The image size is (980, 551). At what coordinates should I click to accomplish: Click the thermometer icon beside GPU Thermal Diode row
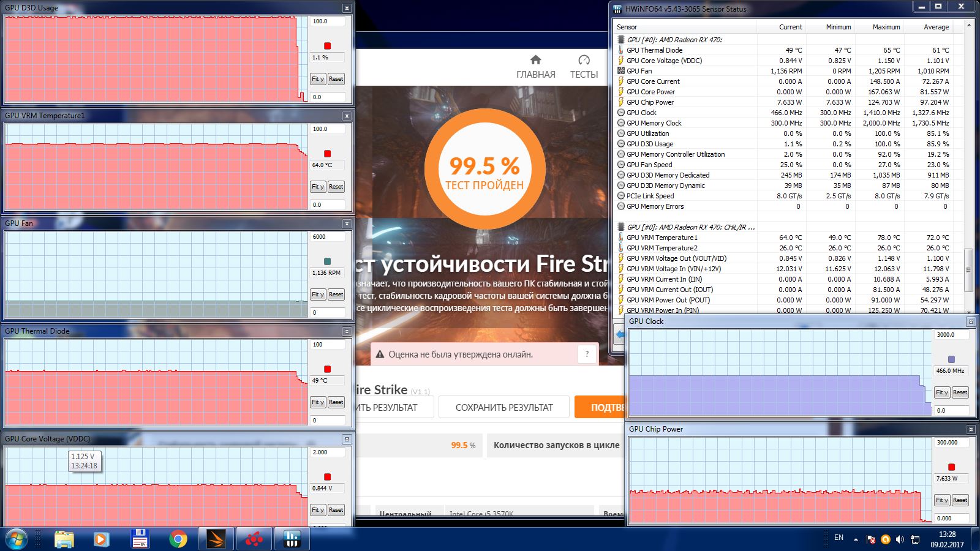(620, 50)
